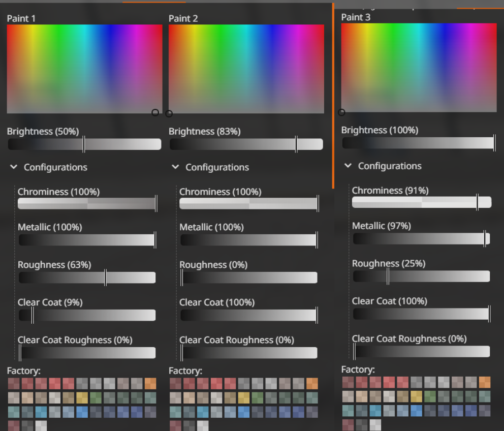Click Paint 2 Roughness (0%) slider
This screenshot has width=504, height=431.
(249, 278)
